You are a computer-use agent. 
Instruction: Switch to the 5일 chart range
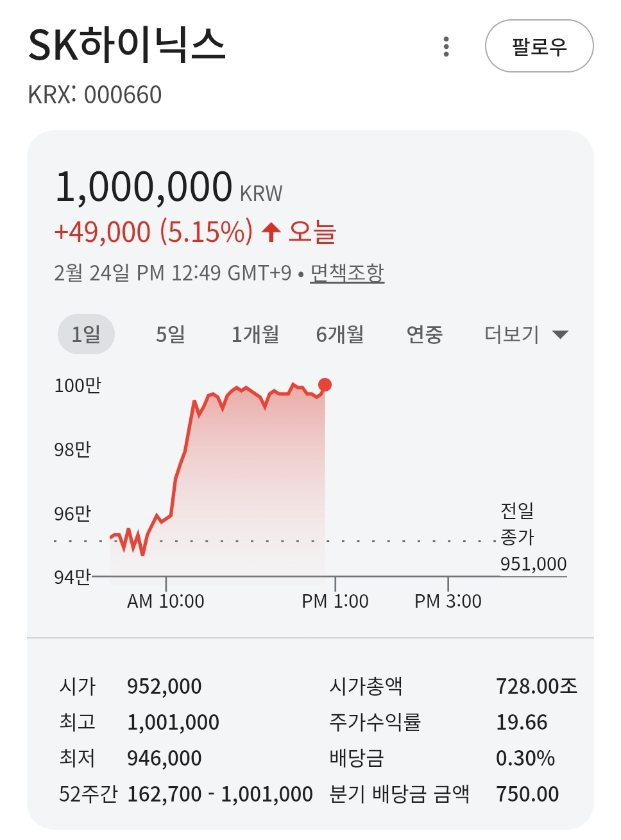[171, 334]
